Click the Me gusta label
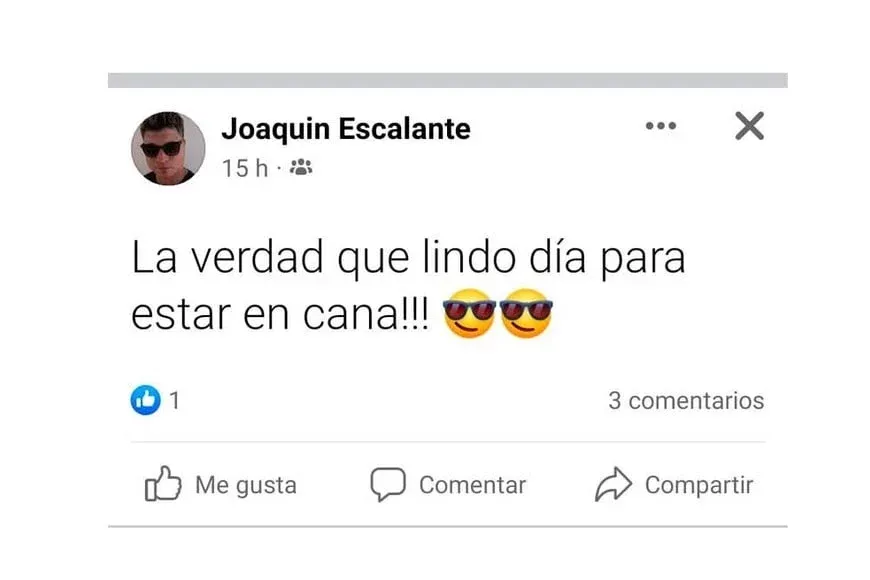 pos(246,486)
